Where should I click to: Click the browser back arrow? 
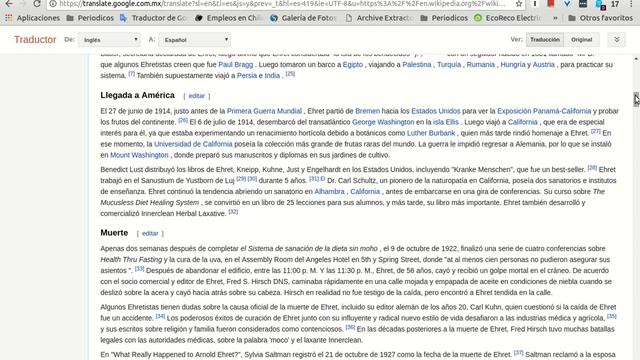pyautogui.click(x=9, y=4)
